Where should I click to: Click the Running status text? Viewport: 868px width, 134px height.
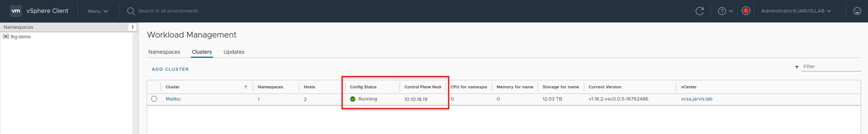click(367, 99)
